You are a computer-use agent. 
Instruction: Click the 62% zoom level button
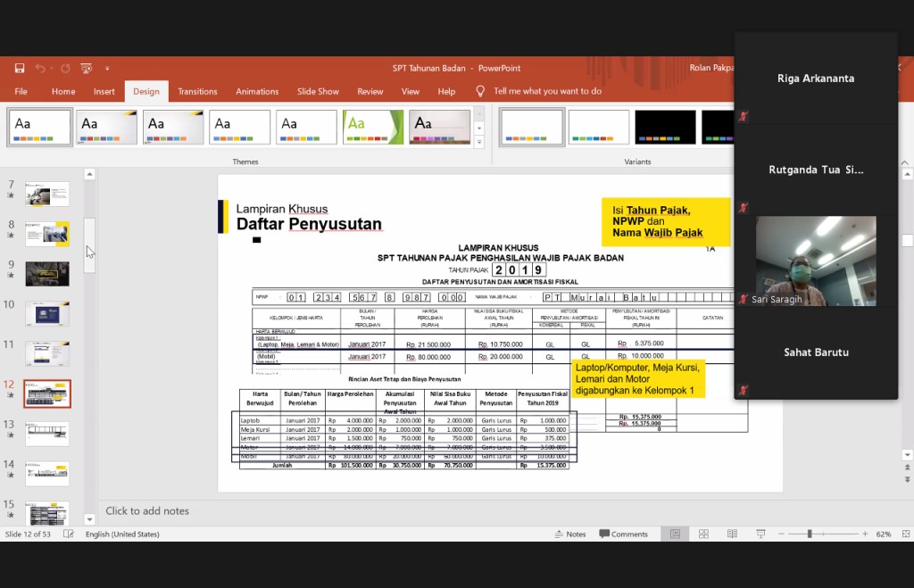click(884, 534)
